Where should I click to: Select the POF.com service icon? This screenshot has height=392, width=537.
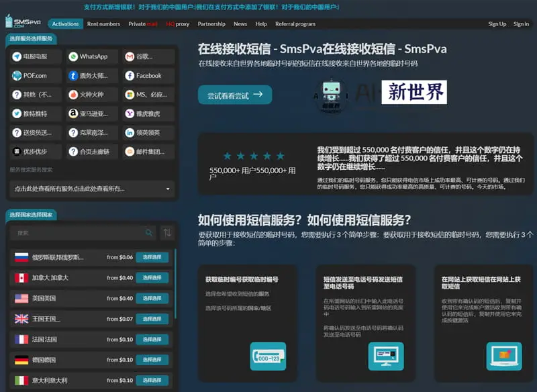point(17,76)
